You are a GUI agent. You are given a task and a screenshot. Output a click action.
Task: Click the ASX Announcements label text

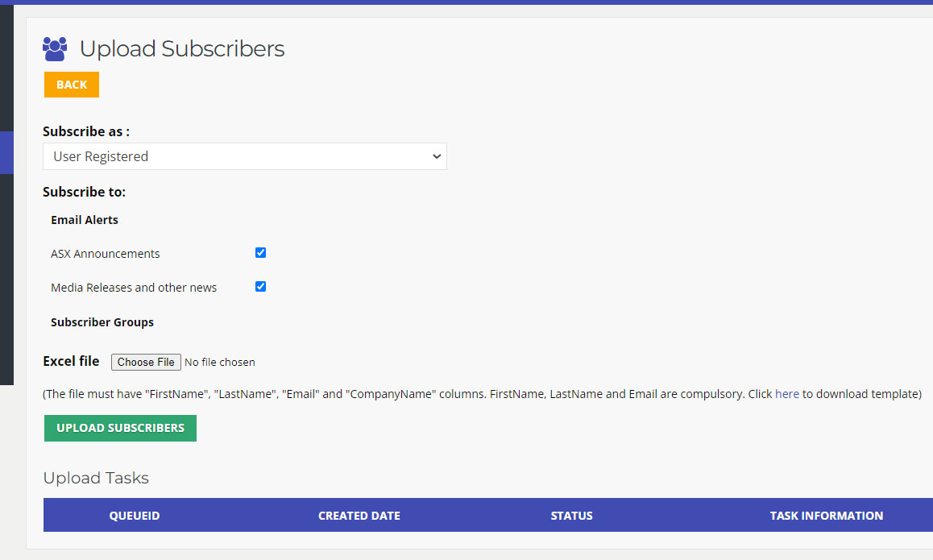(x=106, y=254)
